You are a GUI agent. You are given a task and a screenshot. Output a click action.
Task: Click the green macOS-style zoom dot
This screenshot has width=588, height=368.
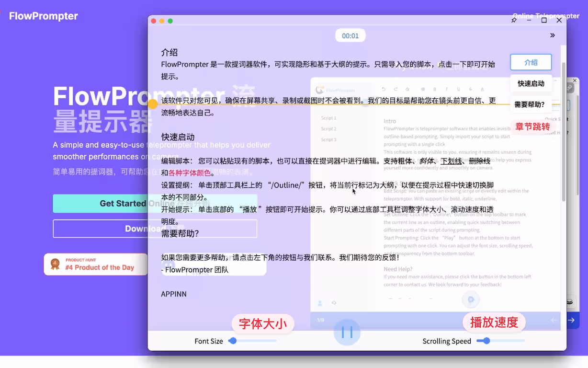click(170, 21)
